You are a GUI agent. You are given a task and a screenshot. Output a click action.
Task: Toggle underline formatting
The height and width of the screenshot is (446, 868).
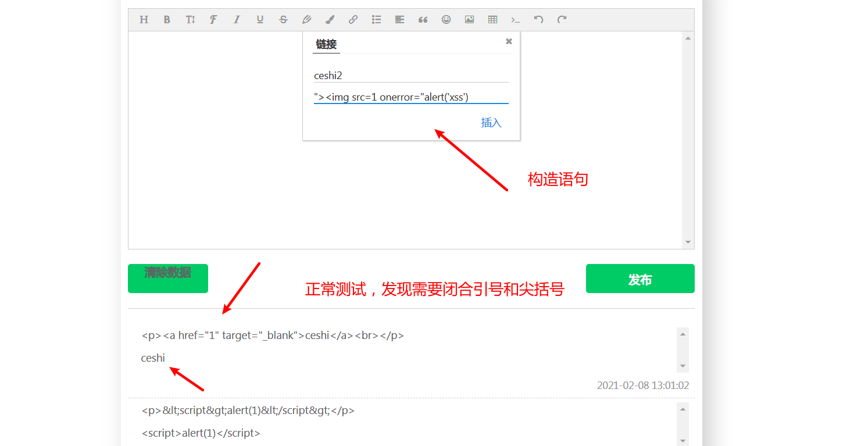pyautogui.click(x=260, y=20)
